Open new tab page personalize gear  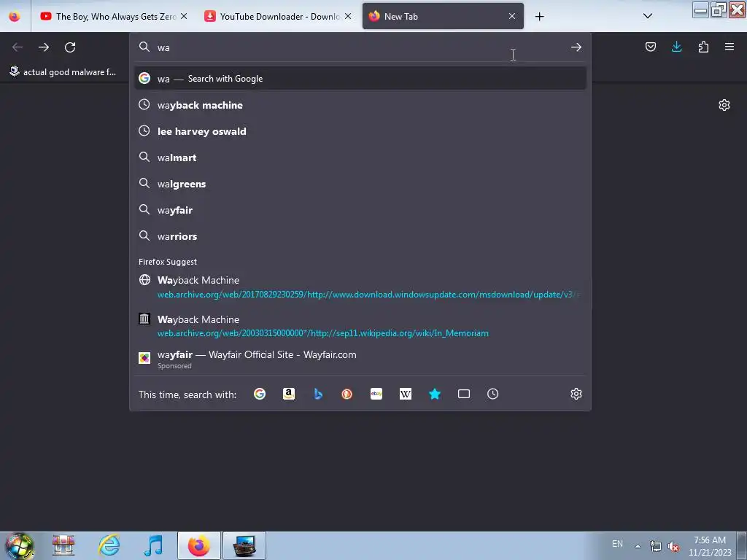724,105
